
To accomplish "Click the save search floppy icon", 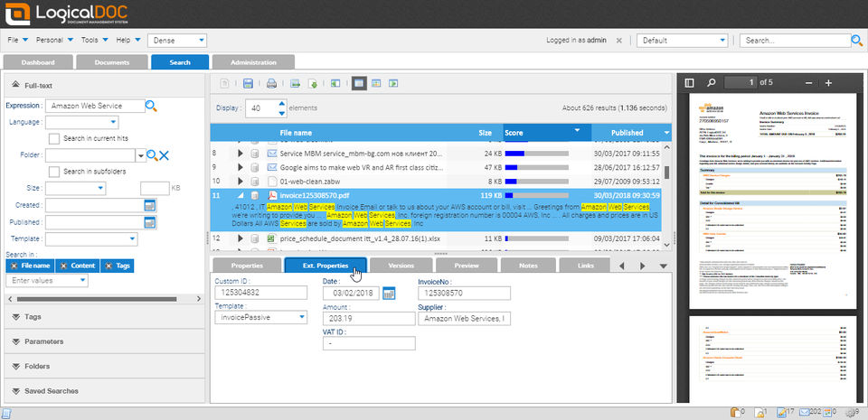I will coord(248,83).
